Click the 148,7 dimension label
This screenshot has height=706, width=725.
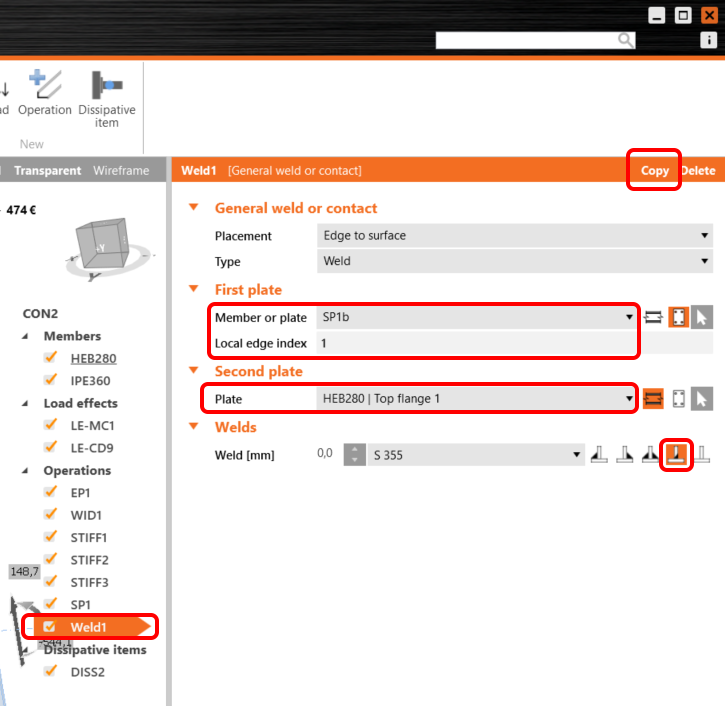pos(25,571)
